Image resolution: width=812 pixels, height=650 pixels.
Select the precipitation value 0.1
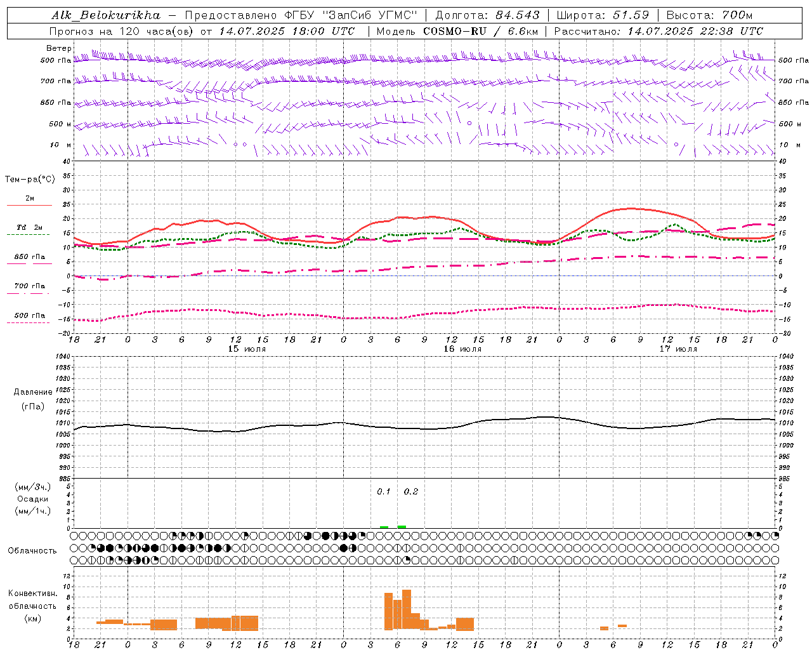click(x=384, y=492)
